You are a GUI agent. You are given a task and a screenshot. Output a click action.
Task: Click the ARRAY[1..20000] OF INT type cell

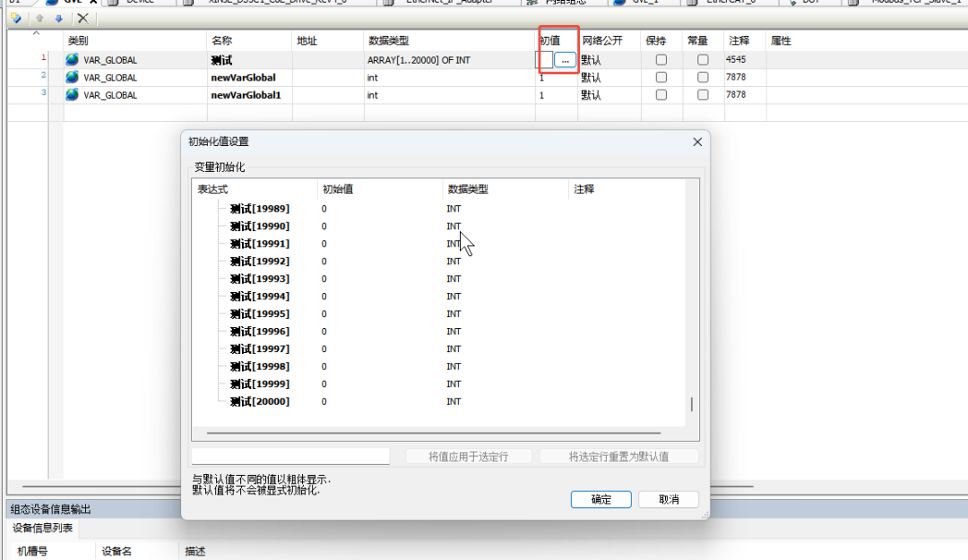419,60
